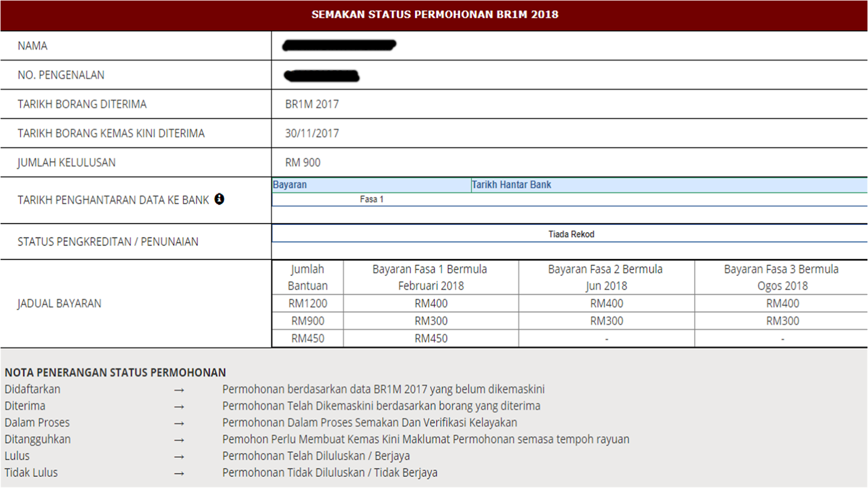Click the Jumlah Bantuan column header
The image size is (868, 488).
click(x=308, y=278)
